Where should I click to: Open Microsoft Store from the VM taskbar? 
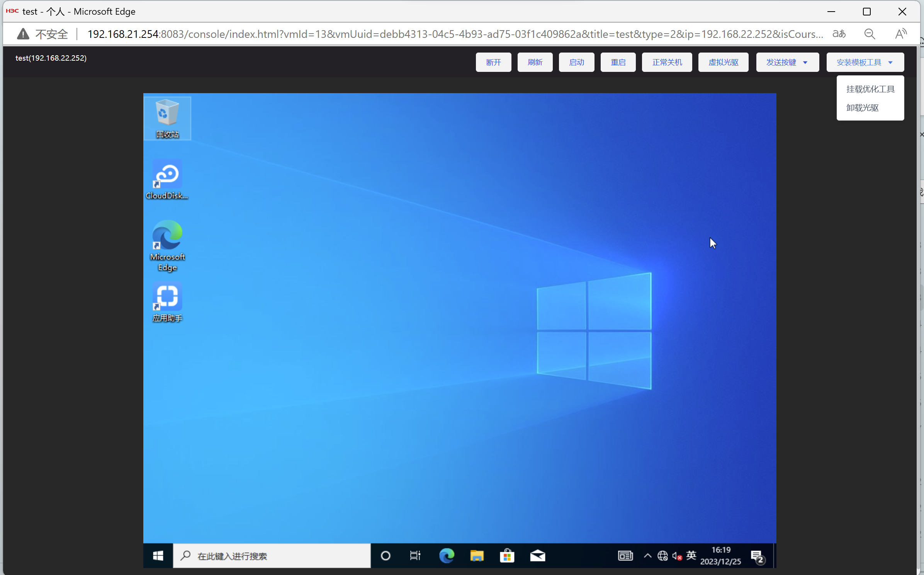coord(507,556)
